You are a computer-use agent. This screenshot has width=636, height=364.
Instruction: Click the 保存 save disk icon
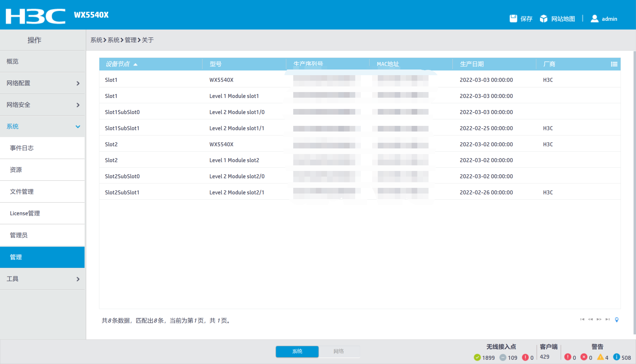513,19
